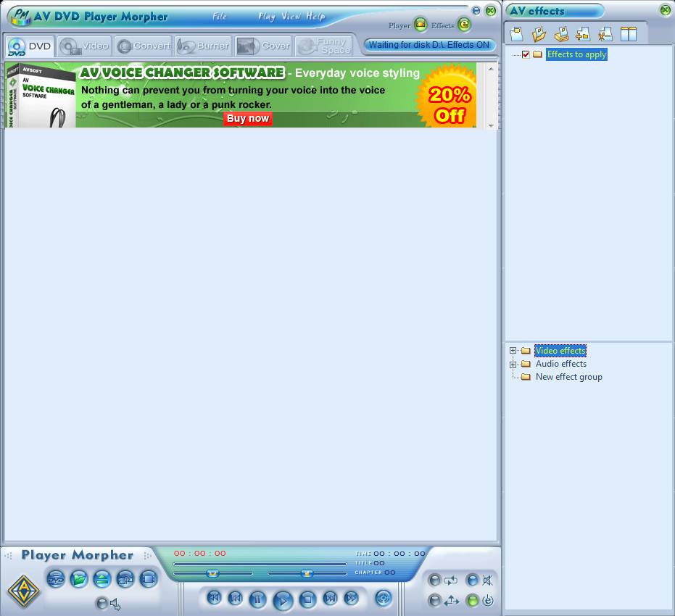Click the split panel view icon
This screenshot has height=616, width=675.
tap(628, 33)
